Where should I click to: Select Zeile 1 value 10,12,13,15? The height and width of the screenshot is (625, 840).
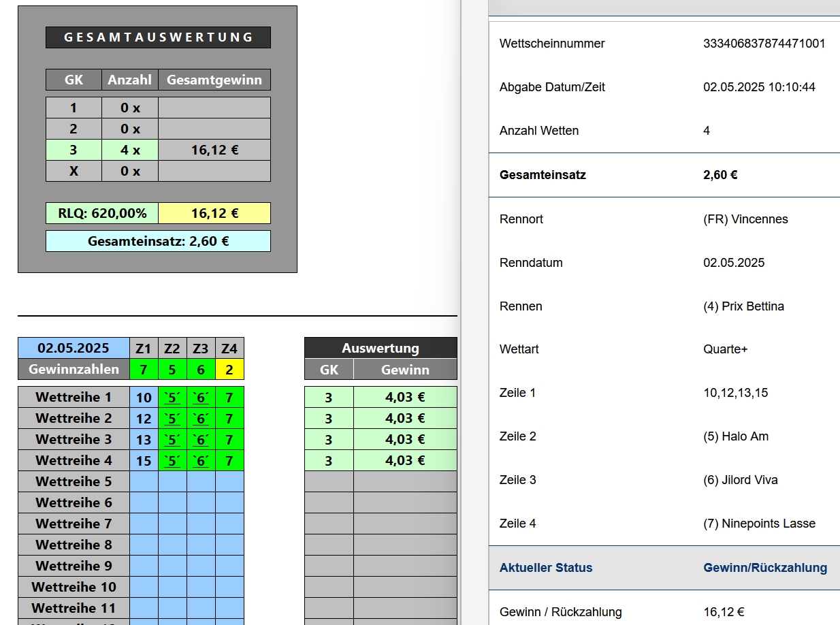tap(735, 393)
